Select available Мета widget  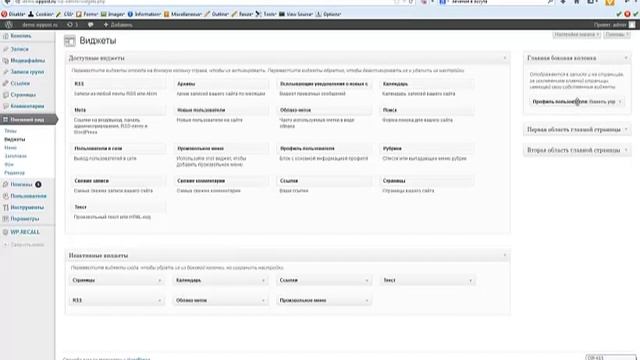tap(119, 110)
